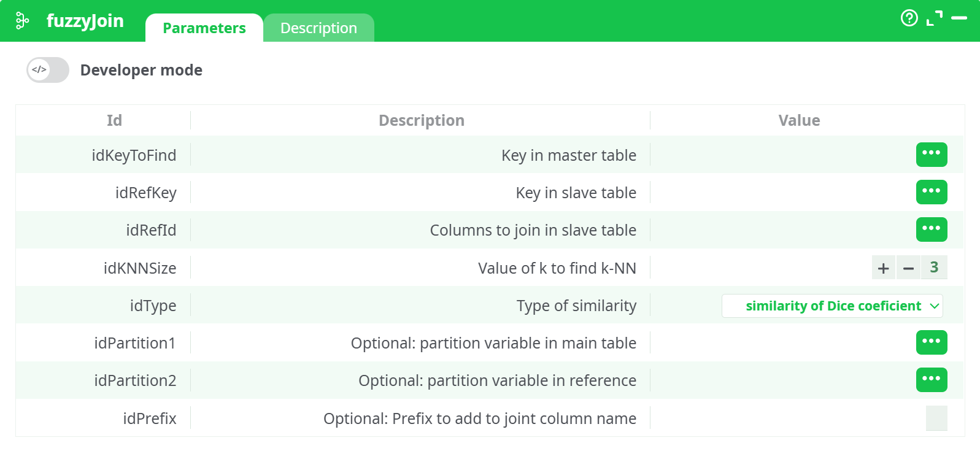Image resolution: width=980 pixels, height=451 pixels.
Task: Open the help question mark icon
Action: pyautogui.click(x=909, y=18)
